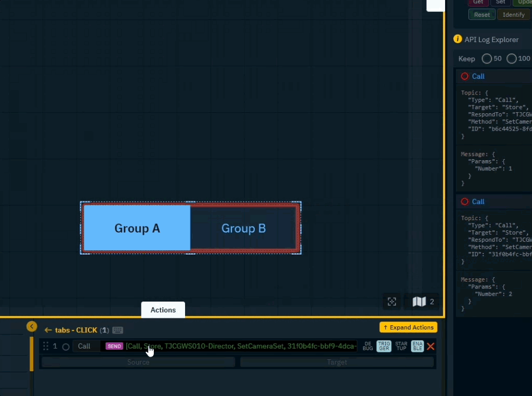Toggle the TRIGGER flag on action 1
Image resolution: width=532 pixels, height=396 pixels.
coord(384,346)
